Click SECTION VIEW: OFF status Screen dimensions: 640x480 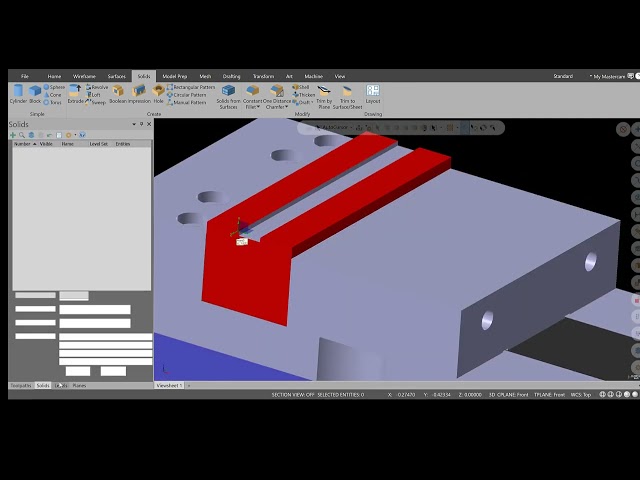(293, 395)
